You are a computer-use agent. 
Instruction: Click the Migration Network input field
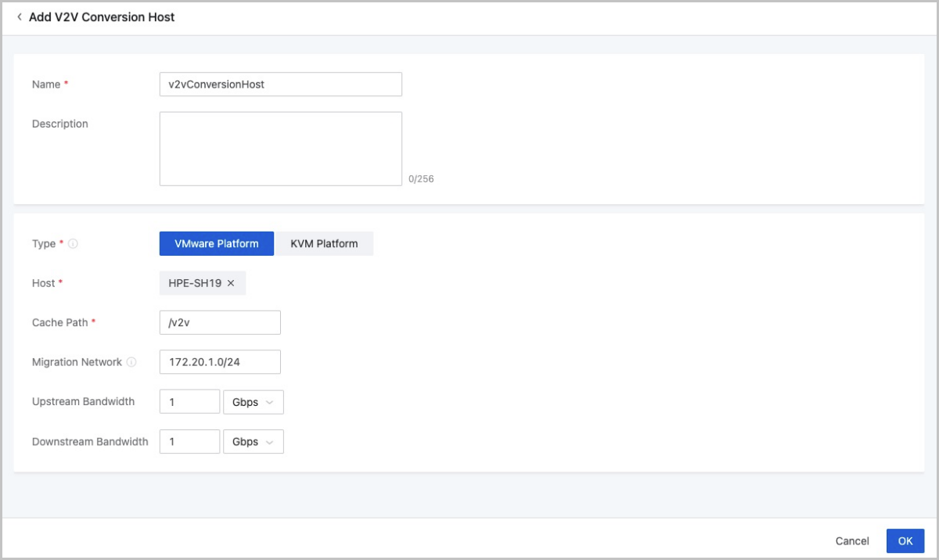[219, 362]
